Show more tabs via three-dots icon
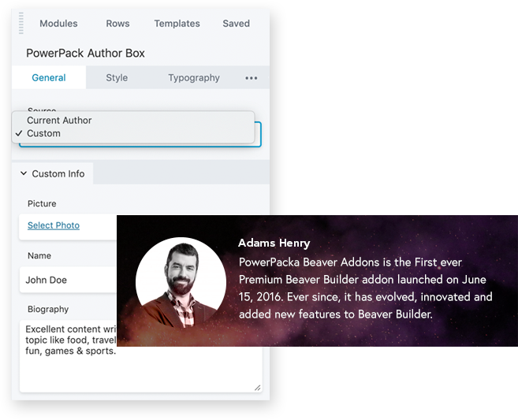 click(251, 78)
